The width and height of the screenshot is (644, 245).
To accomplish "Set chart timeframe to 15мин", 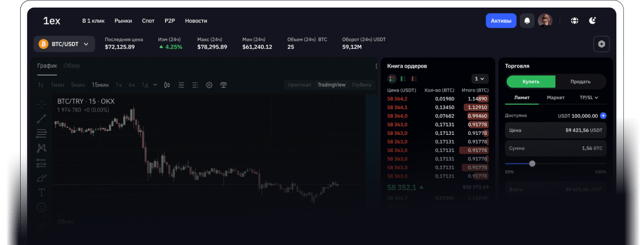I will [x=100, y=85].
